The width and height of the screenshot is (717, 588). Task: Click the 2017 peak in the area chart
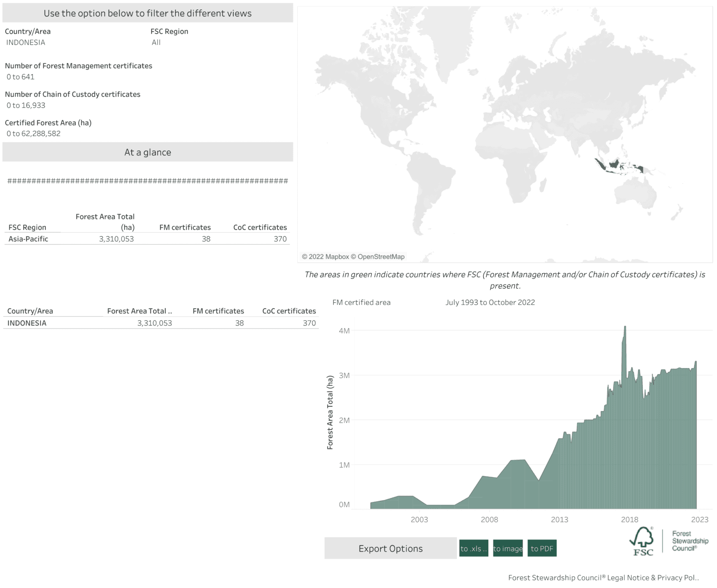click(x=625, y=328)
